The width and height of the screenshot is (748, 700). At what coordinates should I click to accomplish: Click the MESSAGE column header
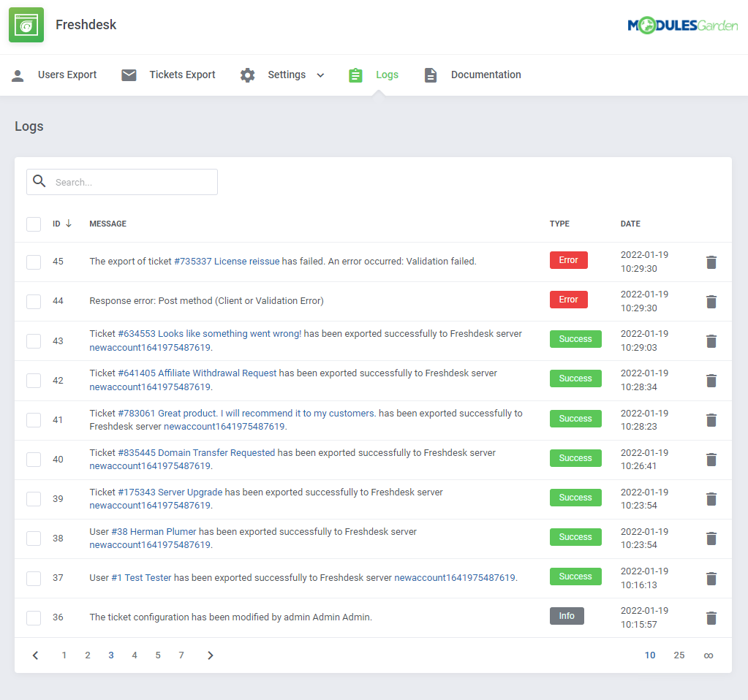(x=107, y=224)
